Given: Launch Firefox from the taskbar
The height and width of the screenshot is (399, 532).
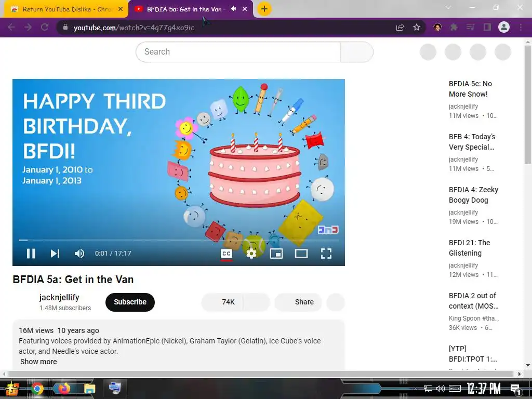Looking at the screenshot, I should click(63, 389).
